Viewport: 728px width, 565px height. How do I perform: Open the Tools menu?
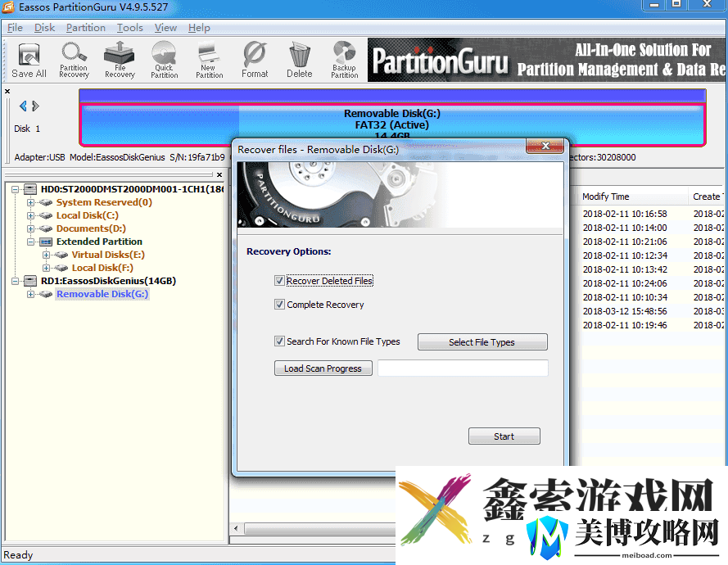point(130,28)
